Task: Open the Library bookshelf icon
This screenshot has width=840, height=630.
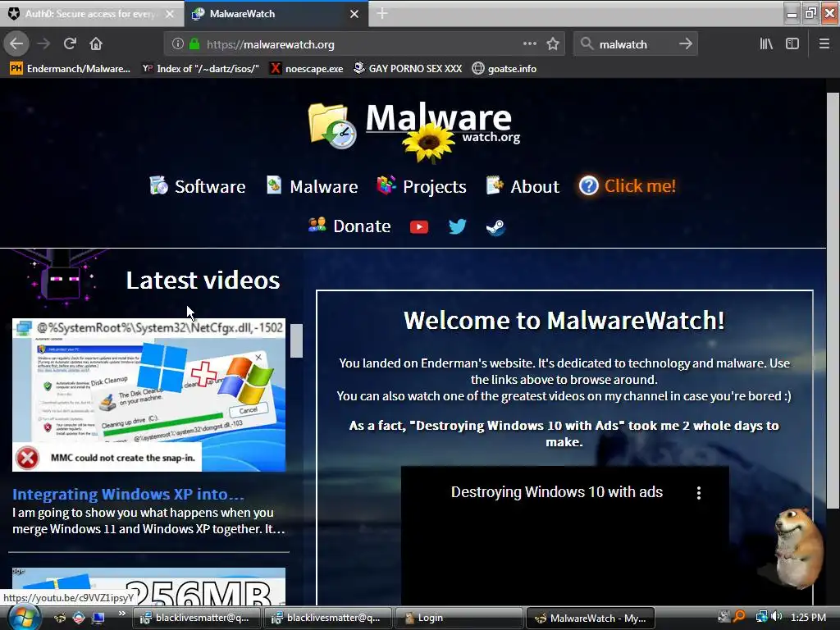Action: 766,44
